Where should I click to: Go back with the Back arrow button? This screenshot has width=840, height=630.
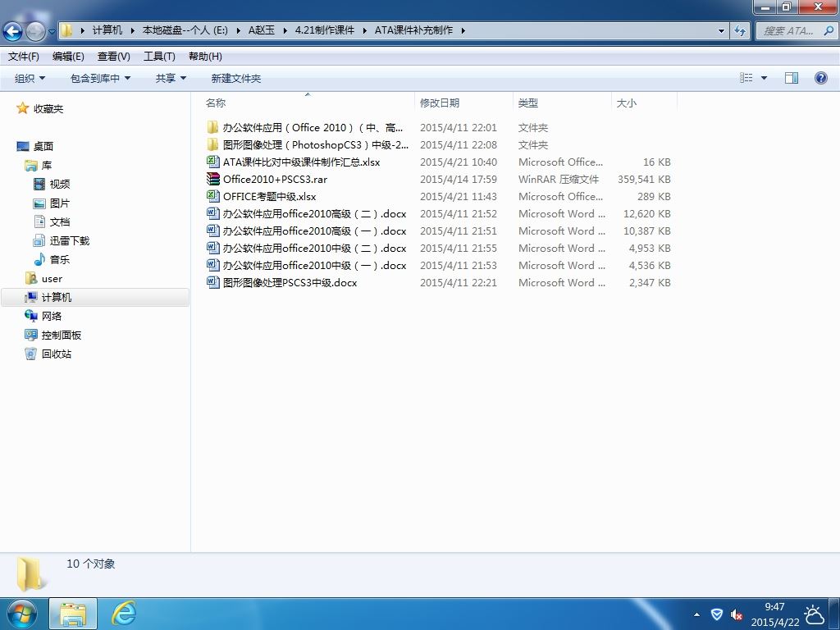point(12,31)
